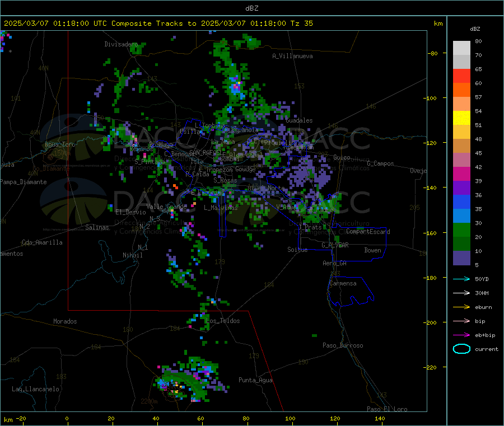Click the 'Paso_Barroso' map label
The image size is (504, 426).
[343, 346]
